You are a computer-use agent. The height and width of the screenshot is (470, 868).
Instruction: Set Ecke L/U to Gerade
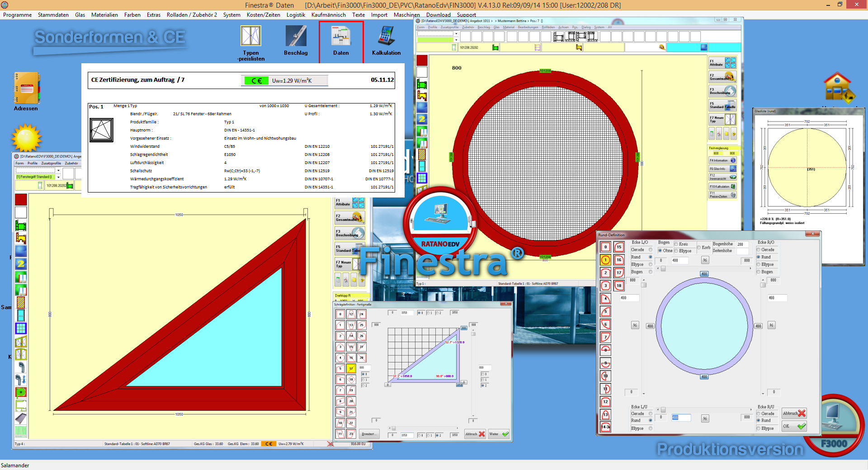(x=651, y=414)
